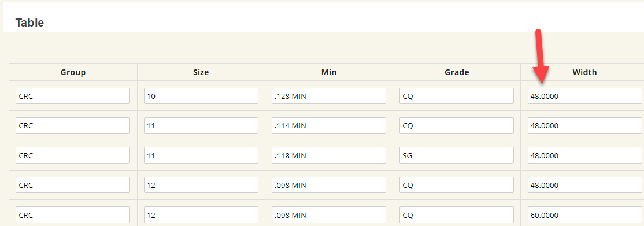Click Grade field in the 12 / 48.0000 row
The image size is (644, 226).
coord(457,185)
